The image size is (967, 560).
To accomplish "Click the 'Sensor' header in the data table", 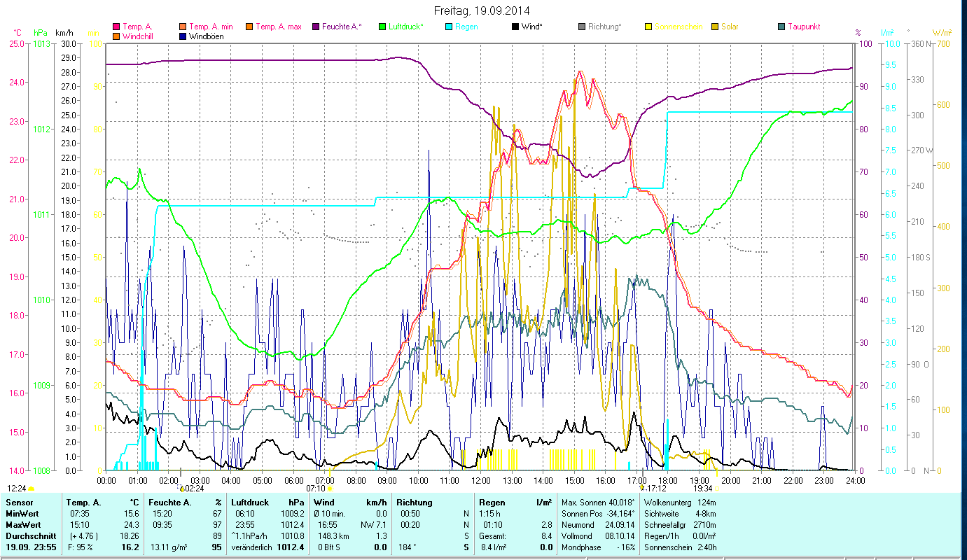I will point(18,503).
